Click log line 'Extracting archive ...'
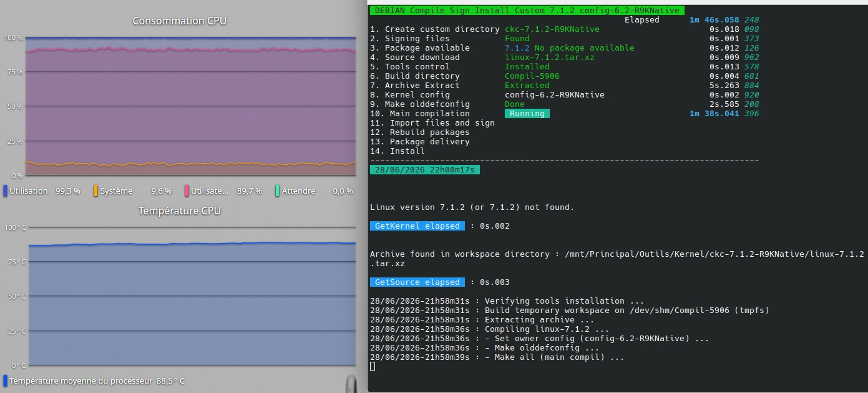Image resolution: width=868 pixels, height=393 pixels. pyautogui.click(x=482, y=320)
